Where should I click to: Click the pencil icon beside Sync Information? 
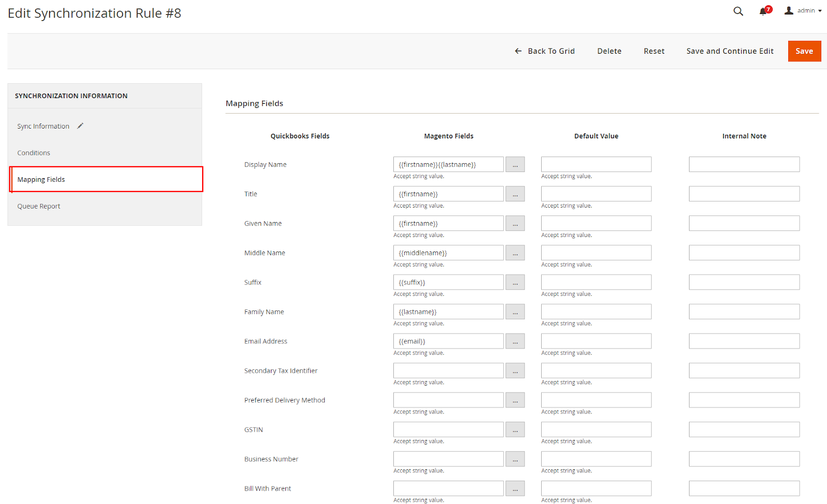click(x=80, y=126)
